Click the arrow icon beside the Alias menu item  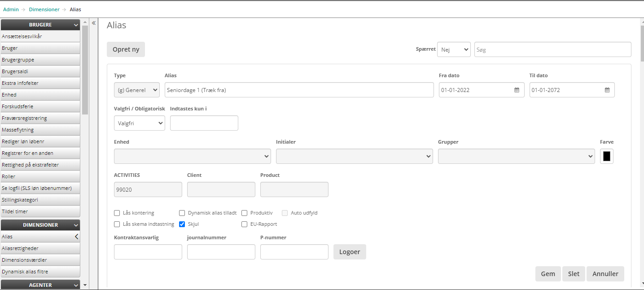pos(76,237)
